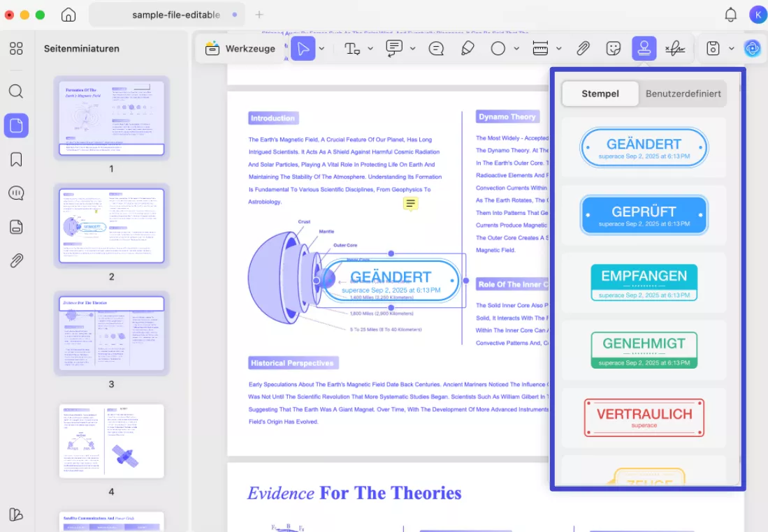
Task: Open the sticker tool
Action: click(614, 48)
